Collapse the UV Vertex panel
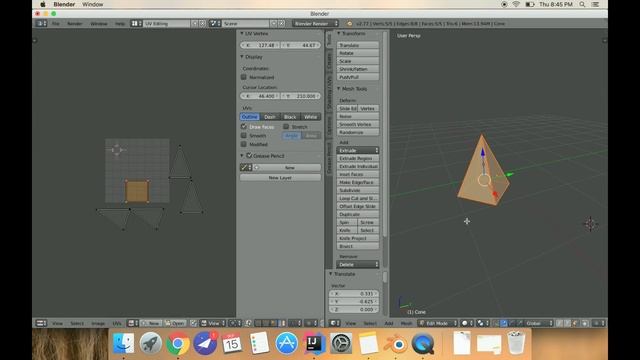The image size is (640, 360). pos(242,33)
